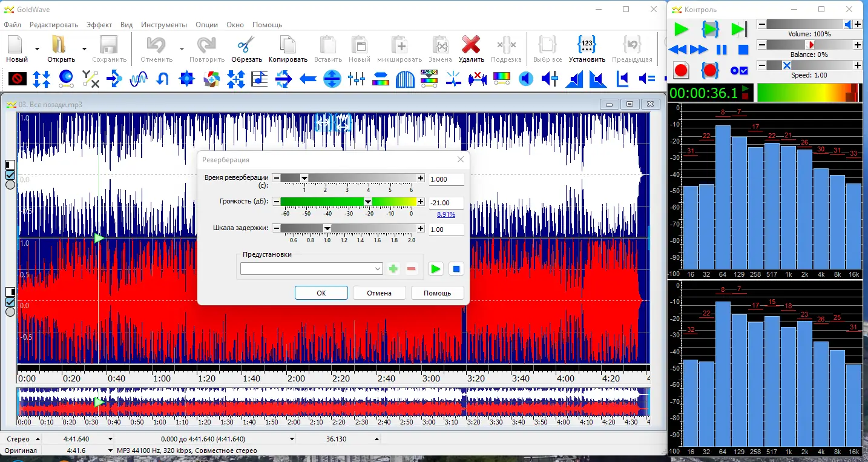The image size is (868, 462).
Task: Open the Эффект menu
Action: pyautogui.click(x=99, y=25)
